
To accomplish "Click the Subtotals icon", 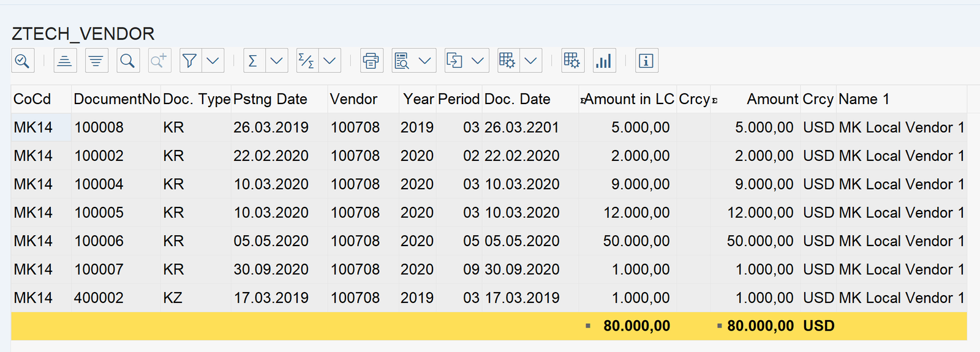I will pyautogui.click(x=306, y=61).
